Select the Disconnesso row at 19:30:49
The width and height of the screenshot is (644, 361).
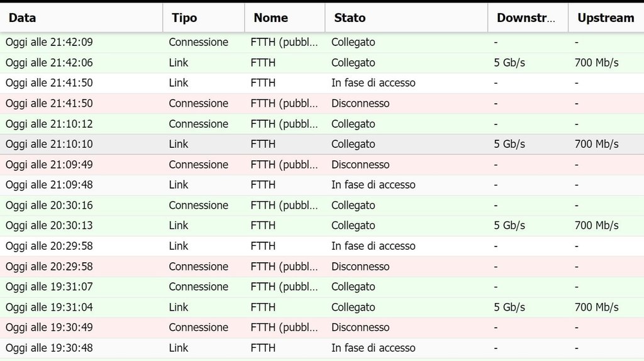tap(360, 328)
